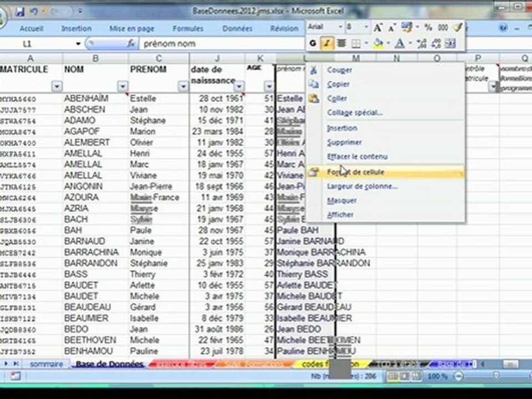Click accounting number format icon in mini toolbar
Image resolution: width=532 pixels, height=399 pixels.
point(406,27)
